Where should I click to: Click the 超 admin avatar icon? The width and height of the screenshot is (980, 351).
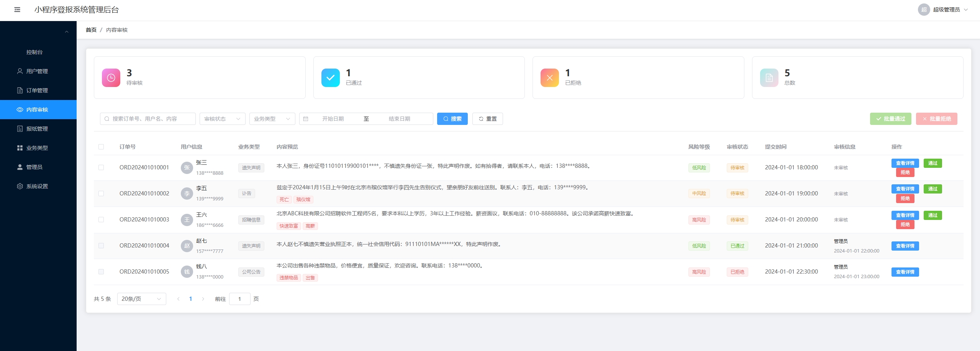pyautogui.click(x=924, y=10)
